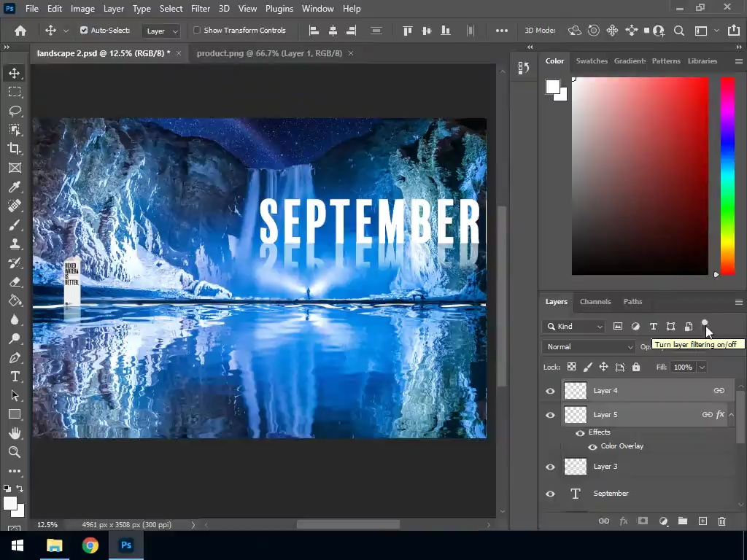
Task: Click the hue spectrum slider bar
Action: click(727, 176)
